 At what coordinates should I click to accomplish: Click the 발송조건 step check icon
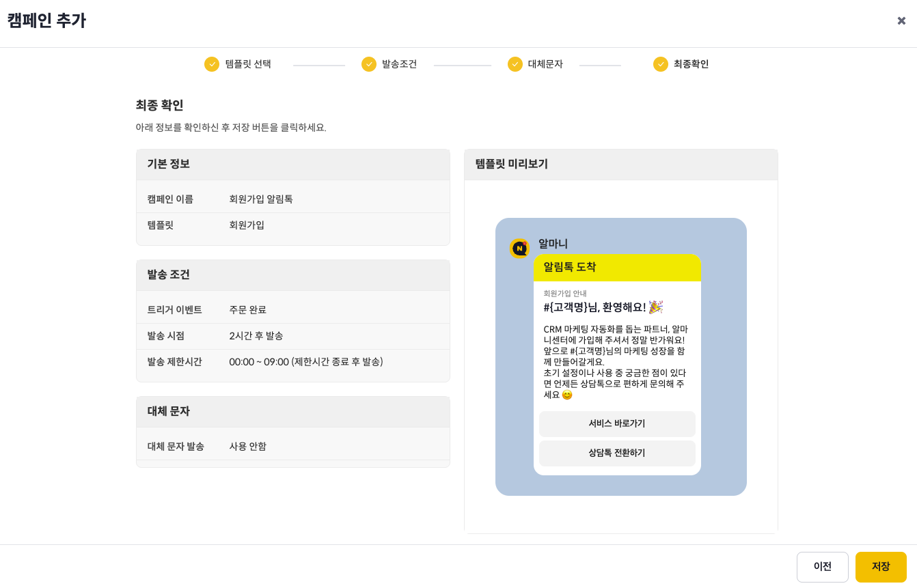(369, 64)
